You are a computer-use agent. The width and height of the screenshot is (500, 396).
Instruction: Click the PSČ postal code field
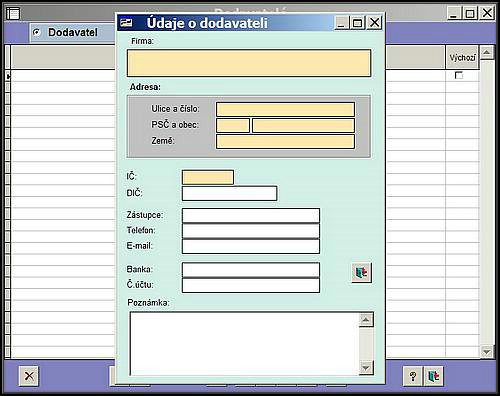(x=233, y=125)
